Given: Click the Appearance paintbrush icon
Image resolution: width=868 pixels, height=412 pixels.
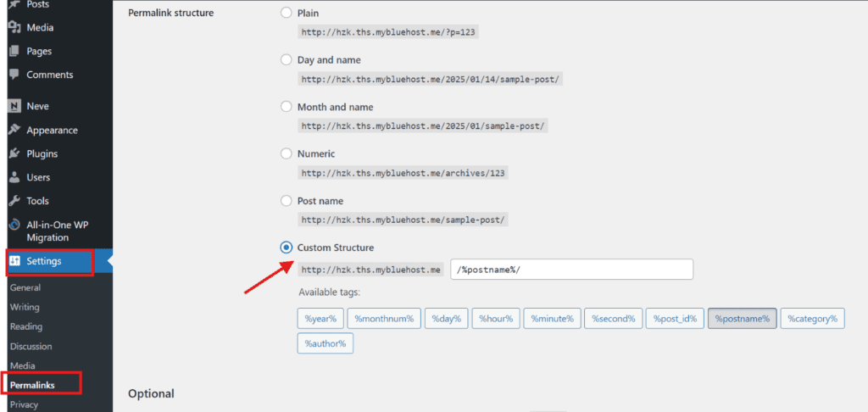Looking at the screenshot, I should pos(15,131).
